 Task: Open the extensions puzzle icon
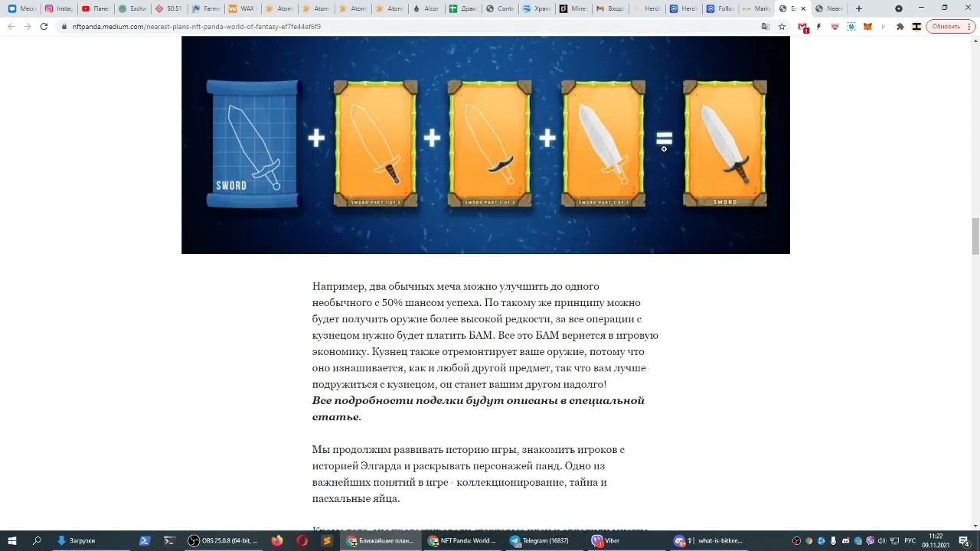[900, 27]
